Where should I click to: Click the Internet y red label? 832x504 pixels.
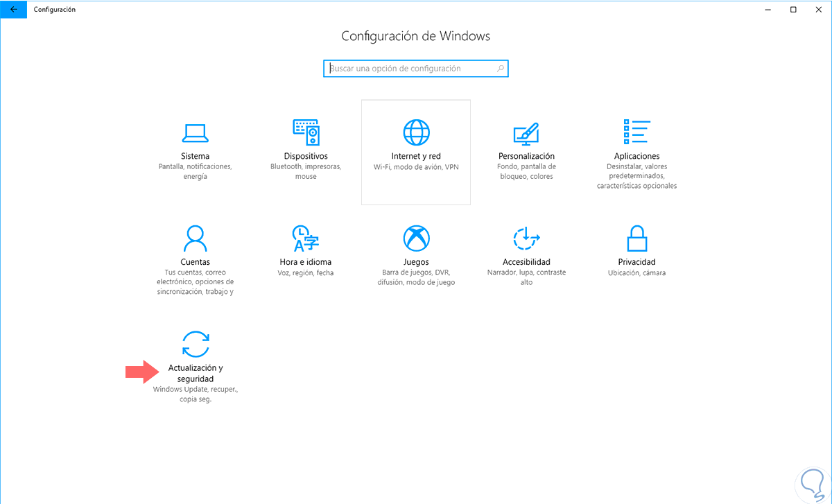416,156
